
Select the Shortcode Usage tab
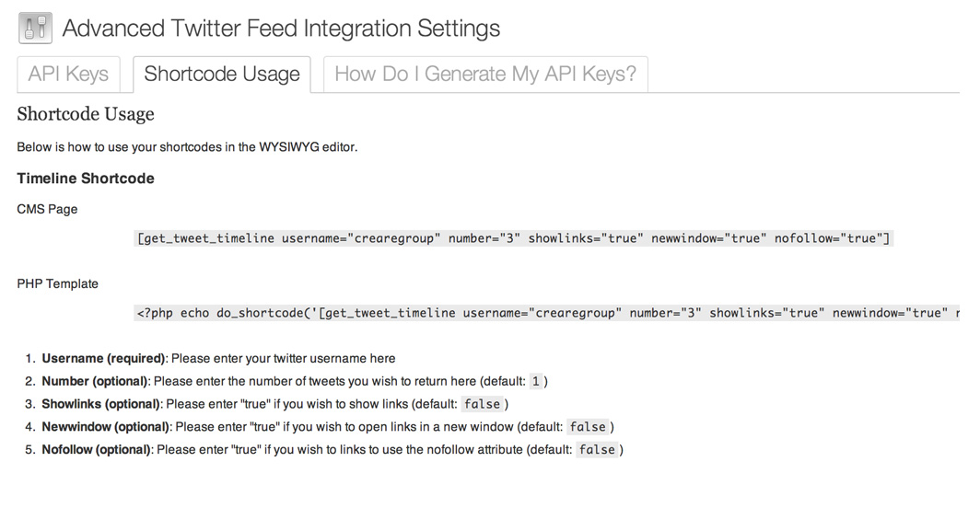222,74
